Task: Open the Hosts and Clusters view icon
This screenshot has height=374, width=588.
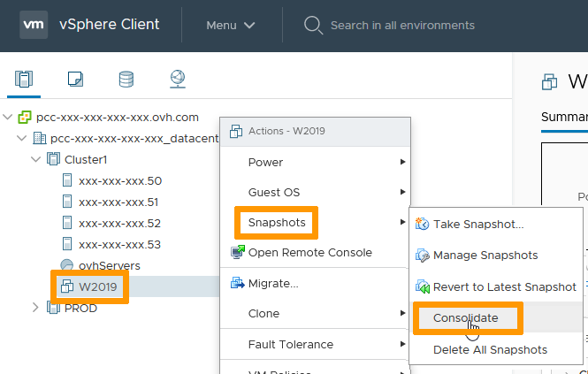Action: pyautogui.click(x=24, y=80)
